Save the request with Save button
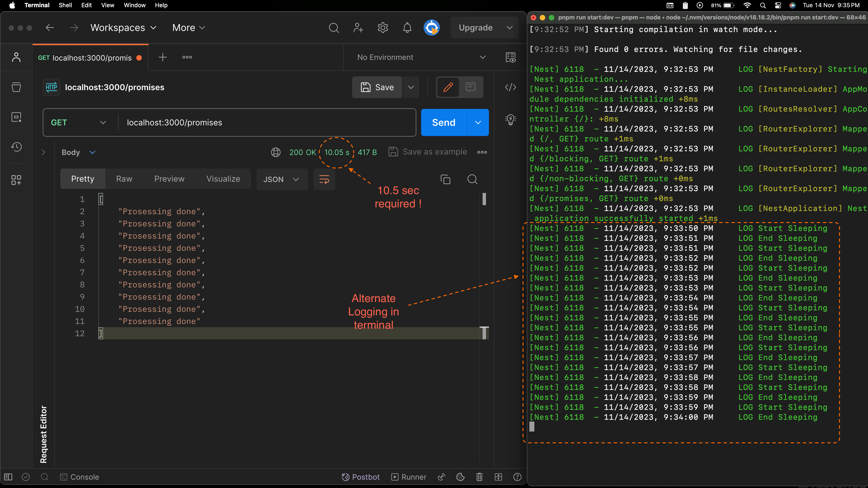 (377, 87)
